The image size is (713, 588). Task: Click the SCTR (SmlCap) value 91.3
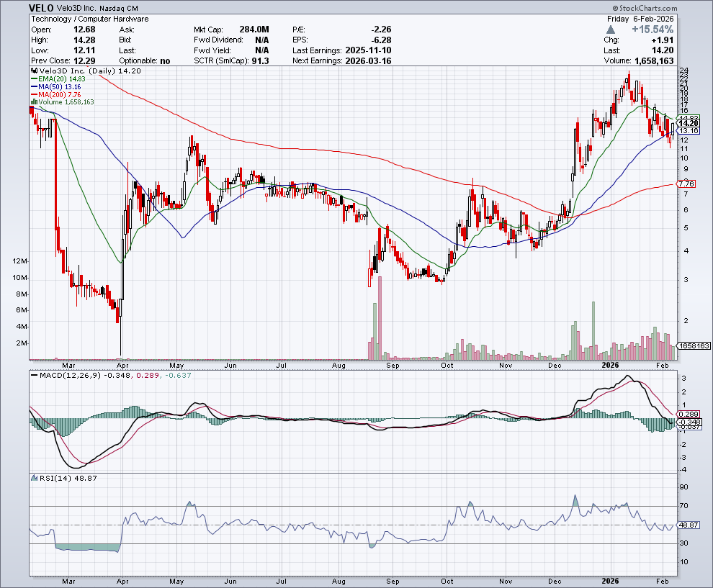point(260,61)
